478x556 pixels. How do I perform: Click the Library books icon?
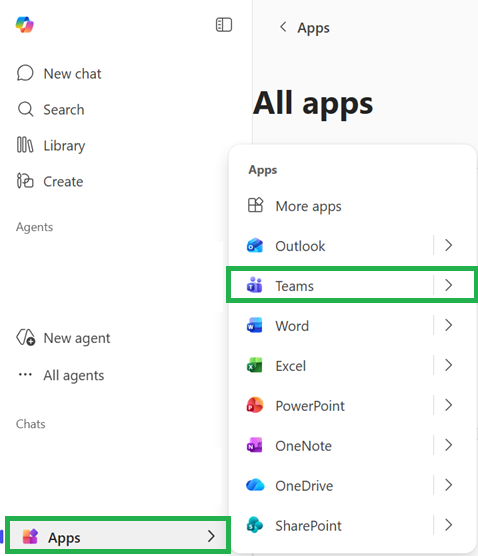click(25, 145)
